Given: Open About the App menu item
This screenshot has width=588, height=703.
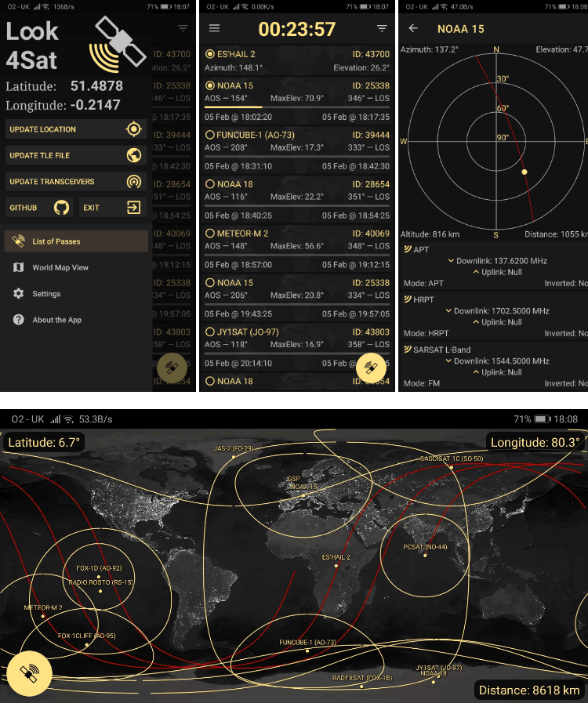Looking at the screenshot, I should click(x=76, y=320).
